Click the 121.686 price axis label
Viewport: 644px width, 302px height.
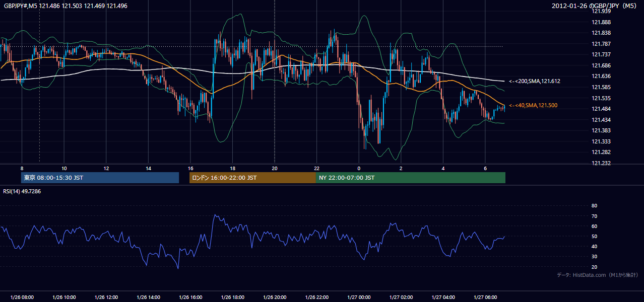click(601, 65)
